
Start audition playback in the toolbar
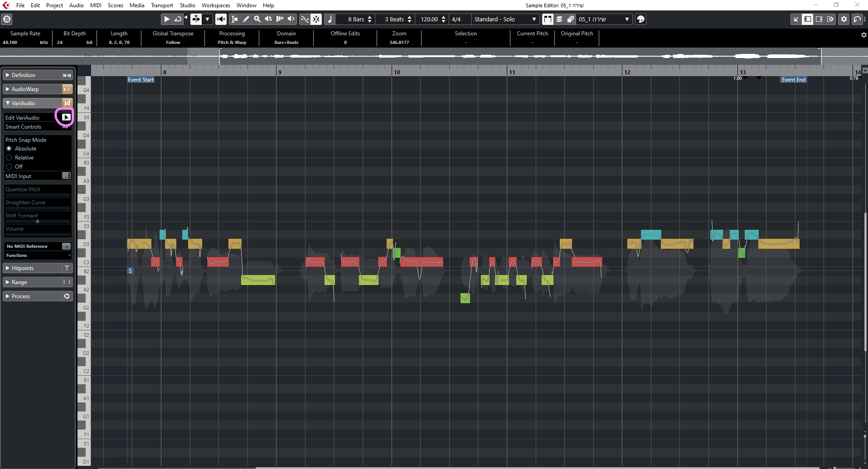pyautogui.click(x=166, y=19)
